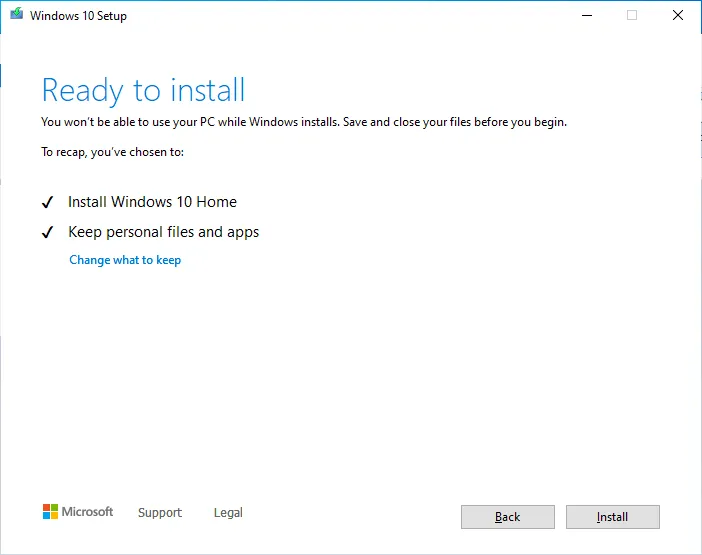Open the Change what to keep link

(125, 260)
